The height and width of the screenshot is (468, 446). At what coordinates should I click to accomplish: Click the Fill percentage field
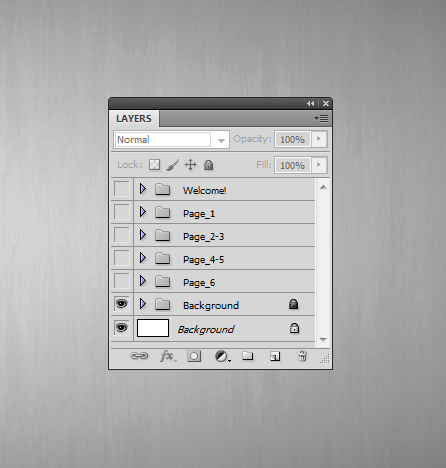tap(293, 165)
